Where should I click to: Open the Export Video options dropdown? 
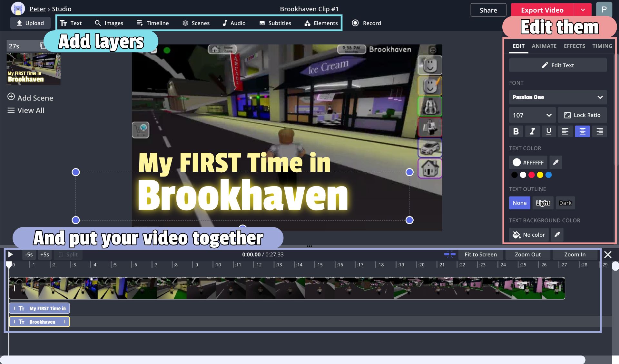click(583, 9)
